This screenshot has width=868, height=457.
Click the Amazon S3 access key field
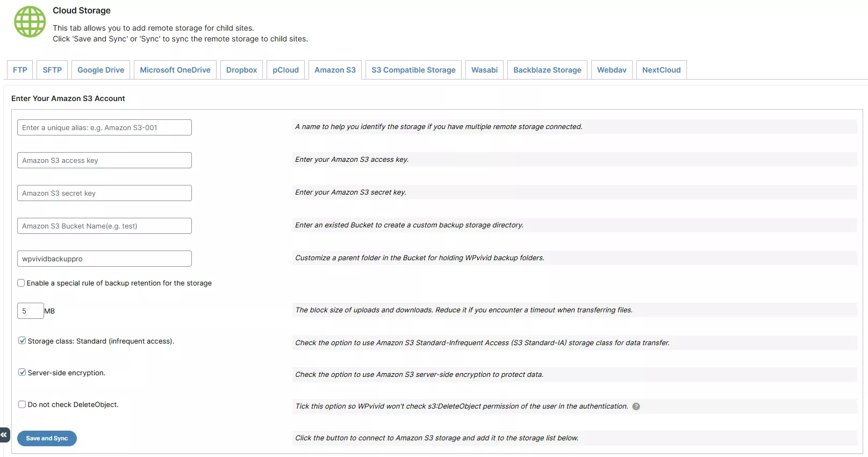point(104,160)
